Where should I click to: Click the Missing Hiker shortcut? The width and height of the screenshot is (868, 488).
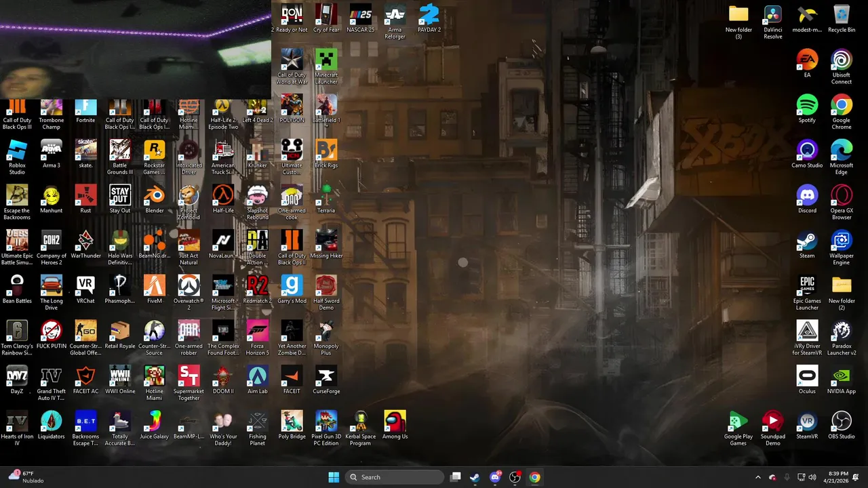coord(326,245)
